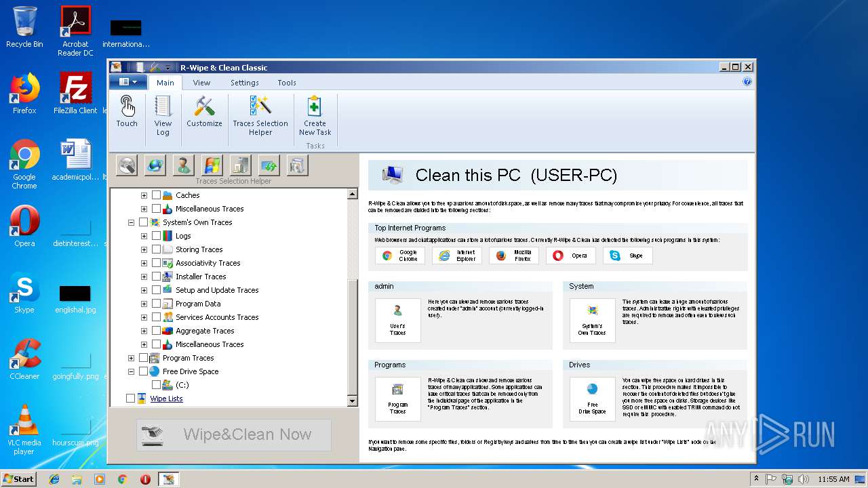The width and height of the screenshot is (868, 488).
Task: Click the view log icon in title bar
Action: (x=140, y=67)
